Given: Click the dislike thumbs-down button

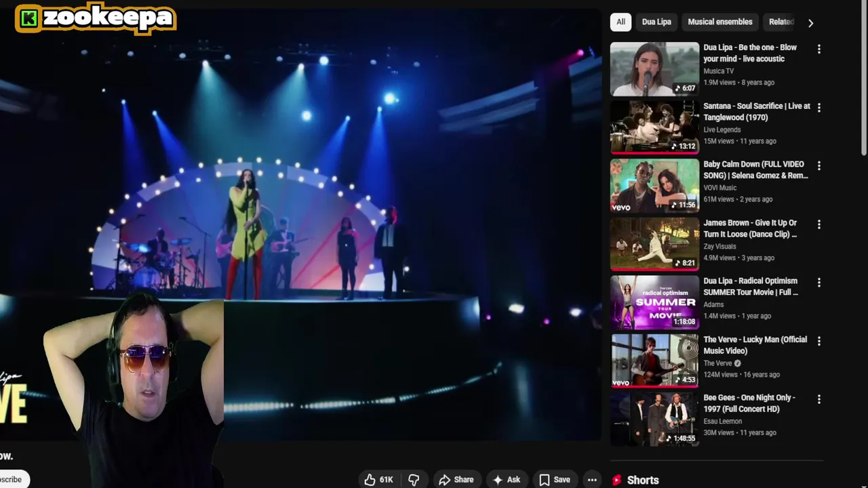Looking at the screenshot, I should pos(414,479).
